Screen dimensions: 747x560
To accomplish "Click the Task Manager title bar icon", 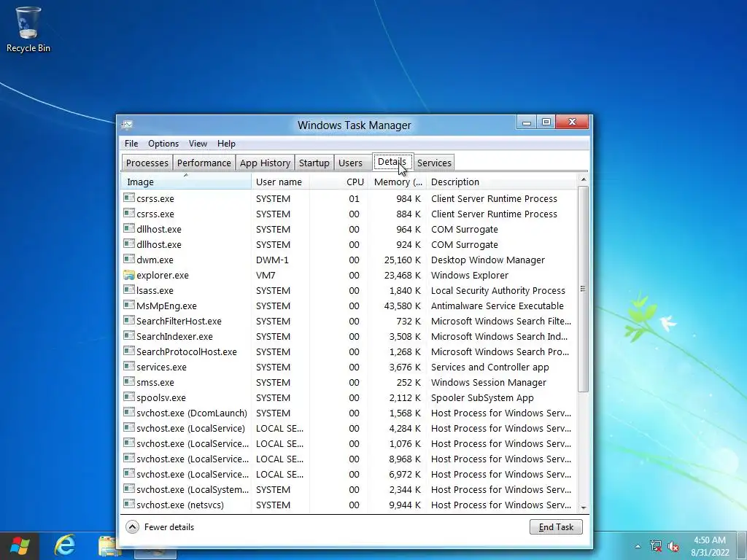I will tap(127, 125).
